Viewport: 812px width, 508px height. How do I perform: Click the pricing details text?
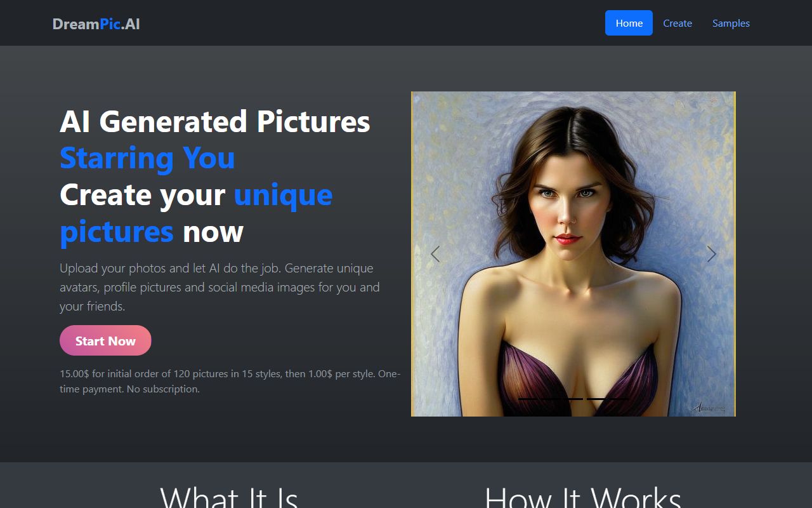[x=230, y=381]
